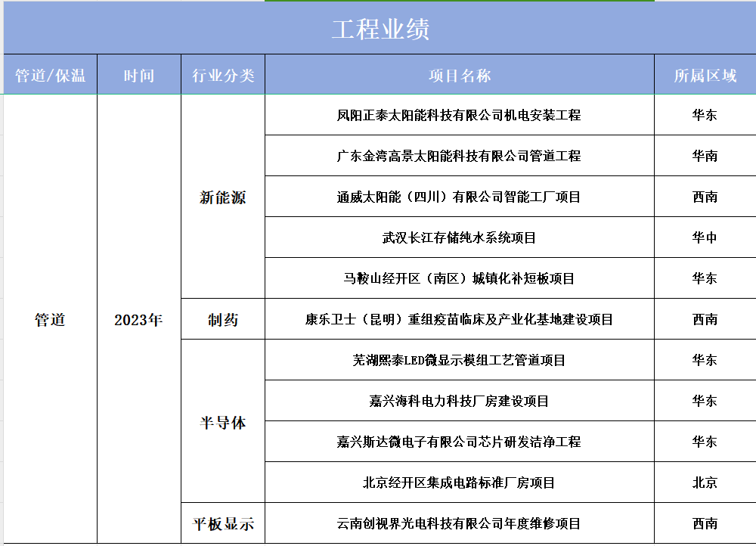Select the 康乐卫士（昆明） project cell
This screenshot has height=546, width=756.
tap(459, 319)
